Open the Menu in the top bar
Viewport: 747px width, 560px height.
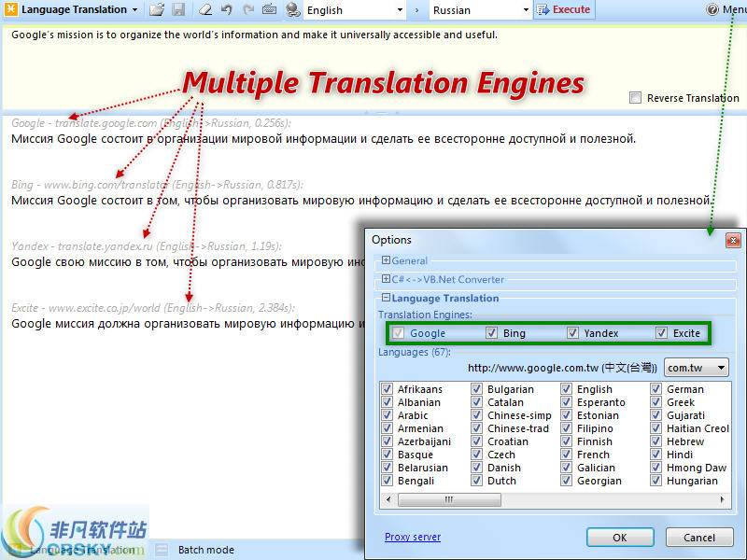[734, 9]
